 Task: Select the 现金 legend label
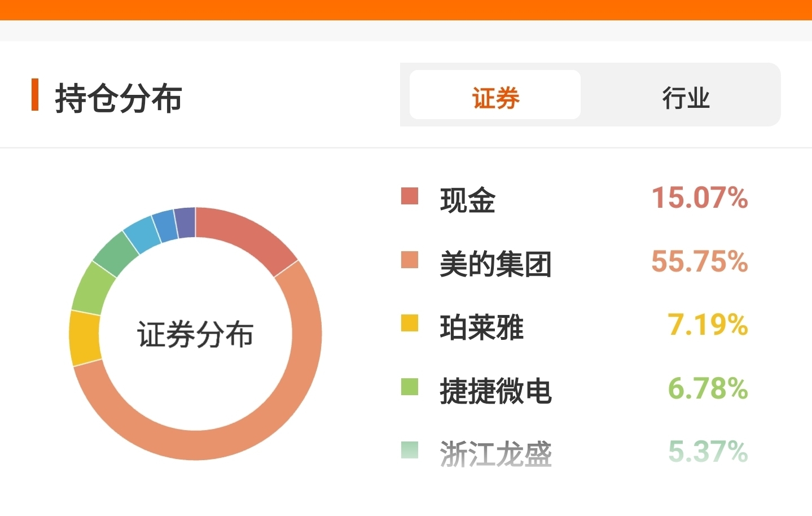coord(467,200)
